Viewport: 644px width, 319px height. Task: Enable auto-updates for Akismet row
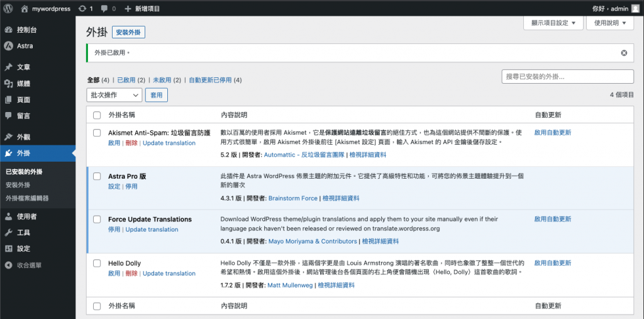pos(553,133)
